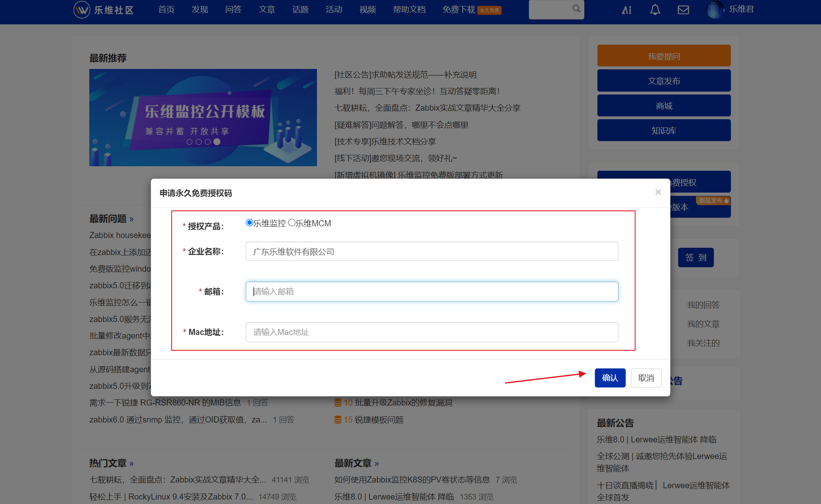Open the mail messages icon
821x504 pixels.
coord(683,10)
